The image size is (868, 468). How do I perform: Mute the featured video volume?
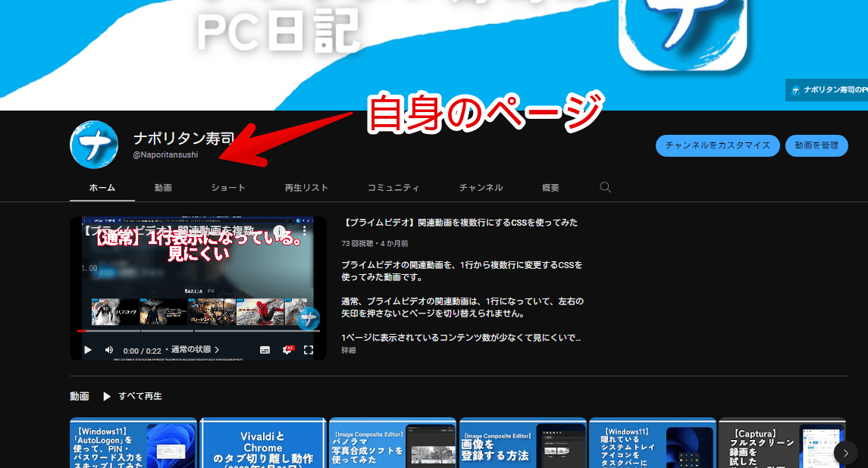pos(109,350)
